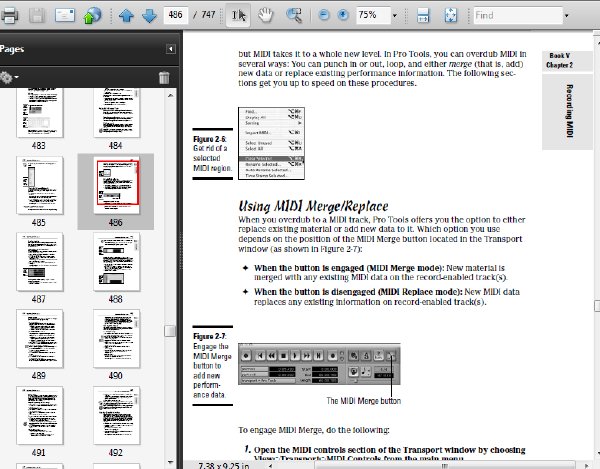Toggle the Select text cursor tool
Screen dimensions: 600x469
[238, 15]
